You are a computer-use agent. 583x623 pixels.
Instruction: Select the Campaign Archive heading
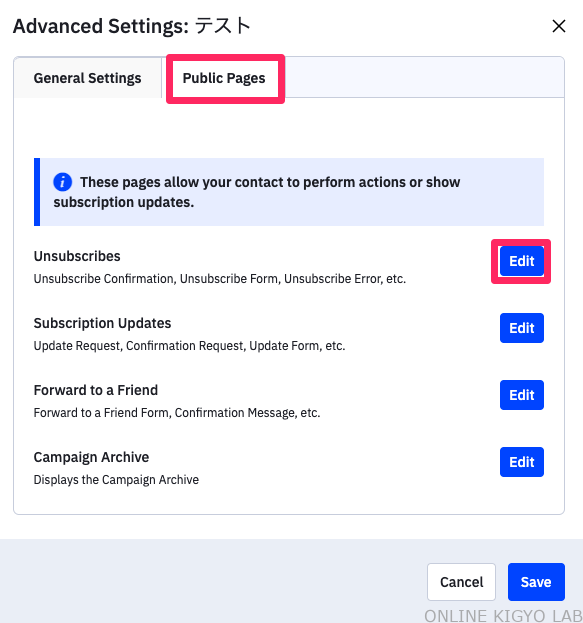91,457
